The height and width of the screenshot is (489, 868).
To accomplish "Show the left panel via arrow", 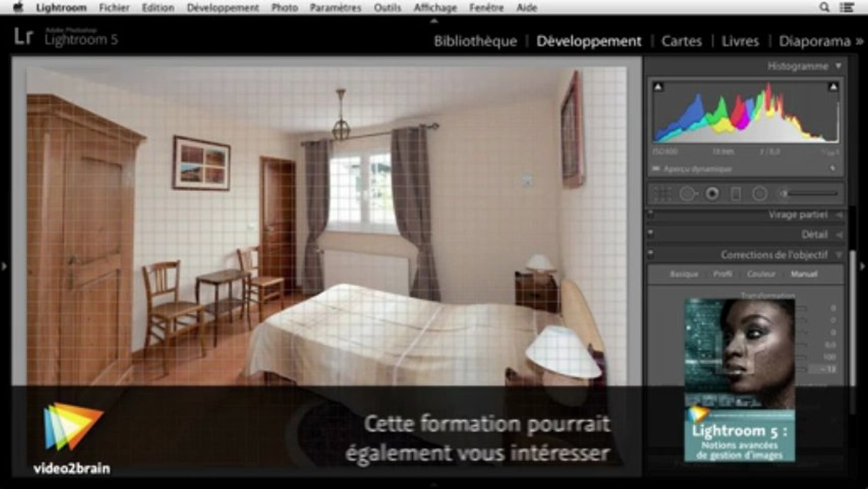I will (4, 266).
